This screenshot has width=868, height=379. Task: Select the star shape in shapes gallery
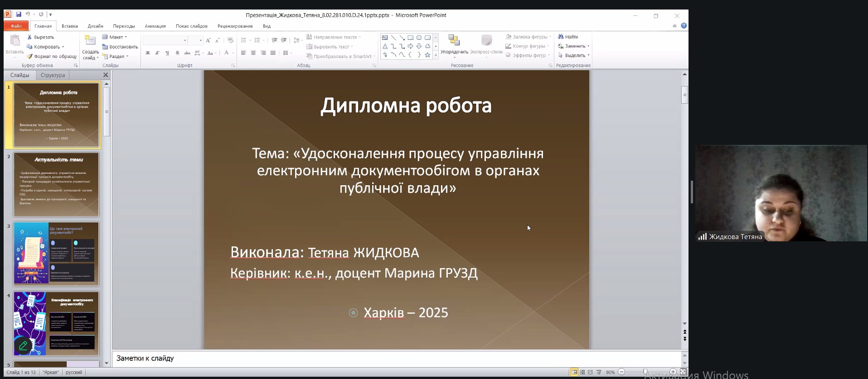click(x=427, y=55)
